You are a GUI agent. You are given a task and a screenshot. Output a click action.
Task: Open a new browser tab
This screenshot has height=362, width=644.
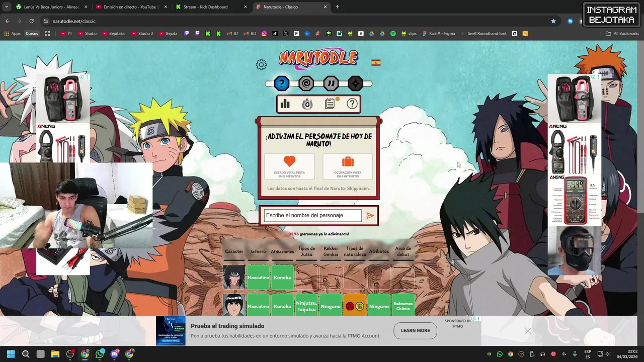pyautogui.click(x=337, y=7)
